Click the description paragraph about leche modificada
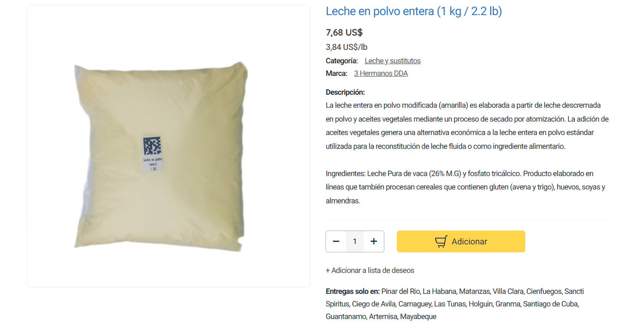The width and height of the screenshot is (644, 332). point(467,126)
